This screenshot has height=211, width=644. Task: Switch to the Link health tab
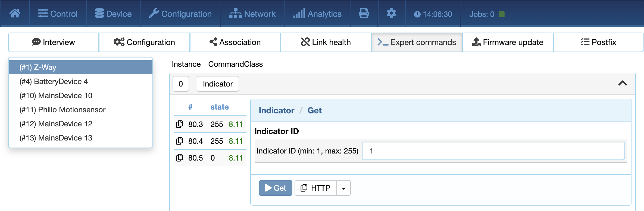click(x=326, y=42)
